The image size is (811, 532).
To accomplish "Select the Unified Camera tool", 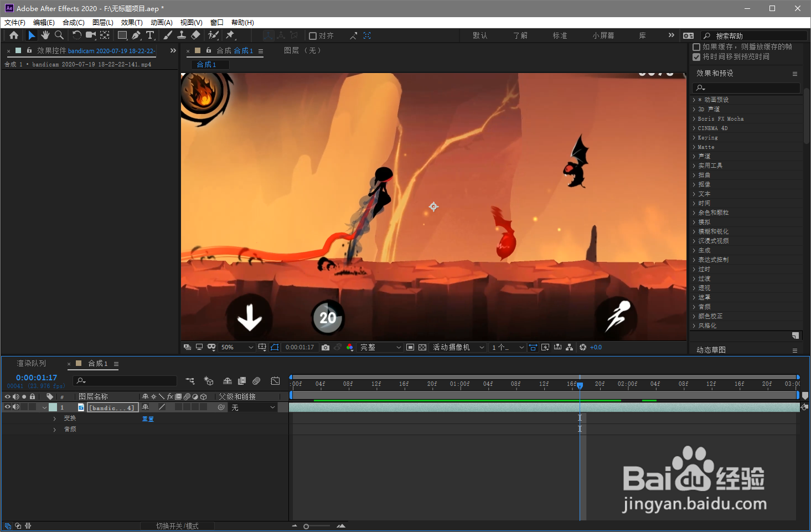I will point(91,35).
